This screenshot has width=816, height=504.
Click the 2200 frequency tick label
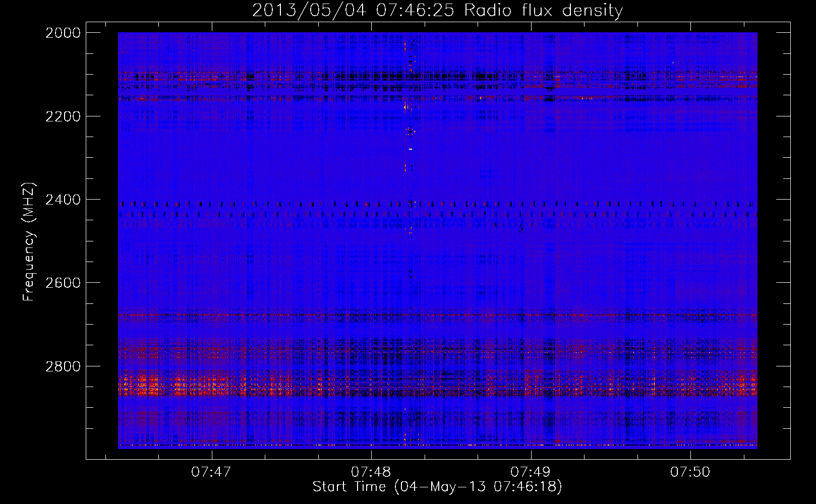pos(63,116)
